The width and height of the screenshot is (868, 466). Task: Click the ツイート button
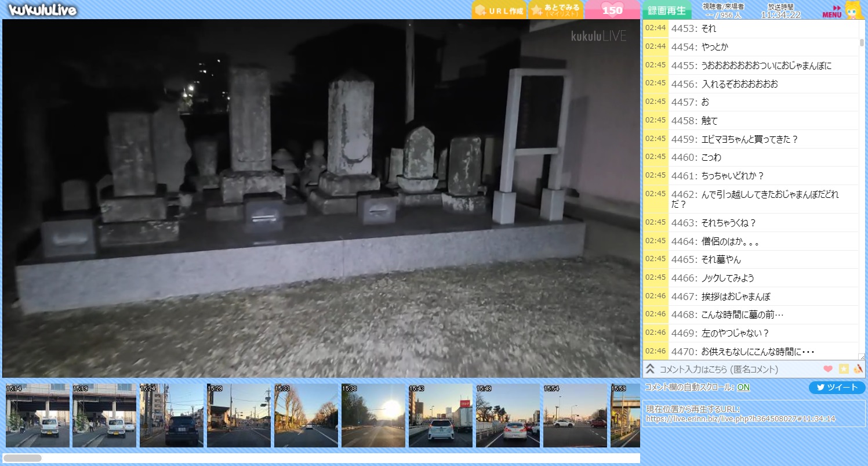coord(837,388)
